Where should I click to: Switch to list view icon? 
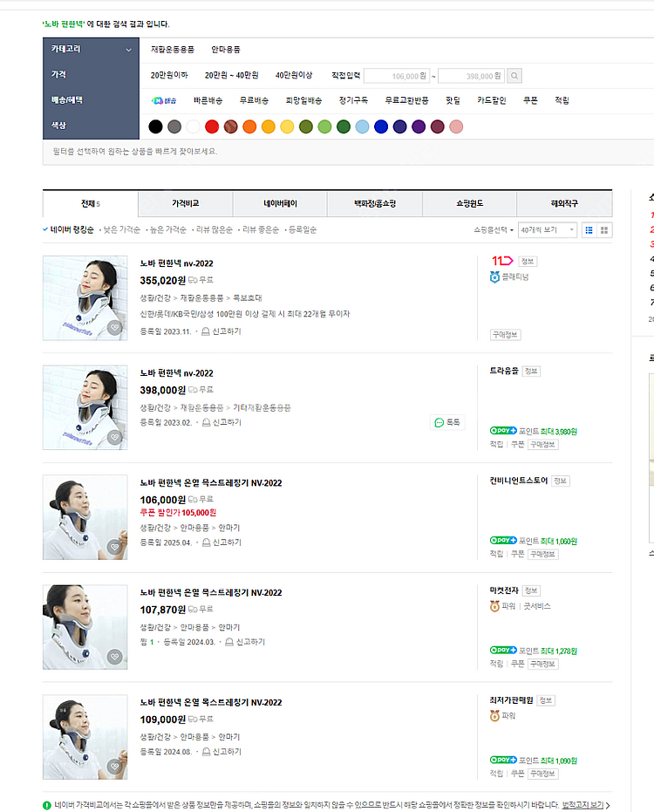click(x=589, y=230)
